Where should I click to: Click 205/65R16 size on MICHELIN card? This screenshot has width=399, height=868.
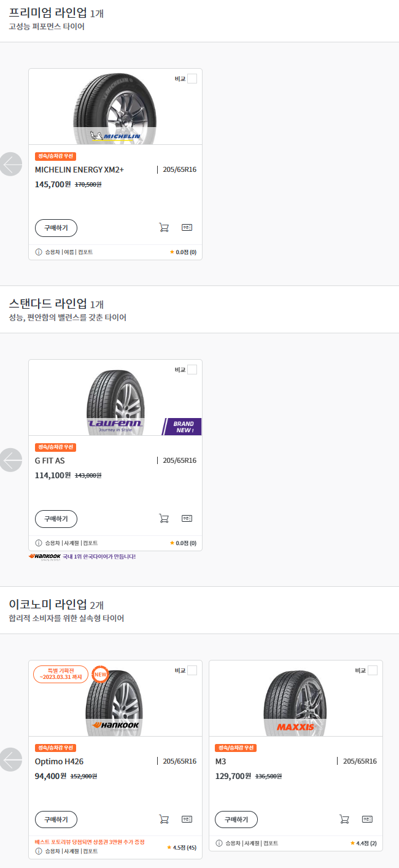180,169
